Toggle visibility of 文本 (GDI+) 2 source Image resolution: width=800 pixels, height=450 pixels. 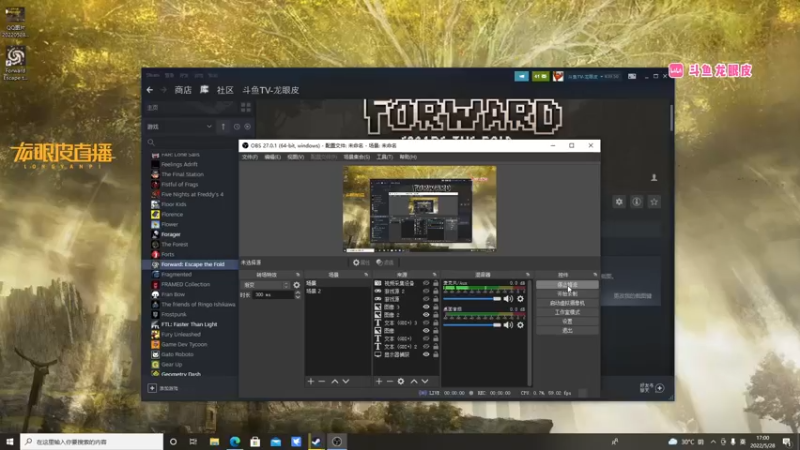coord(426,346)
